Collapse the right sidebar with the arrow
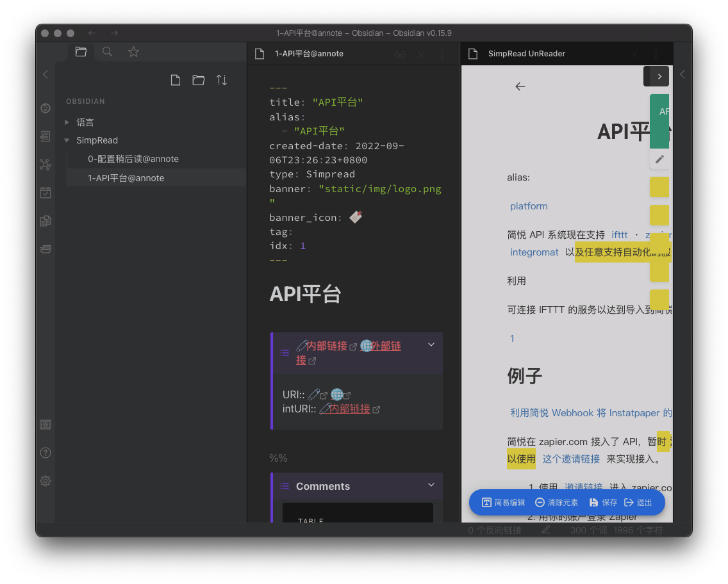This screenshot has width=728, height=584. point(682,74)
